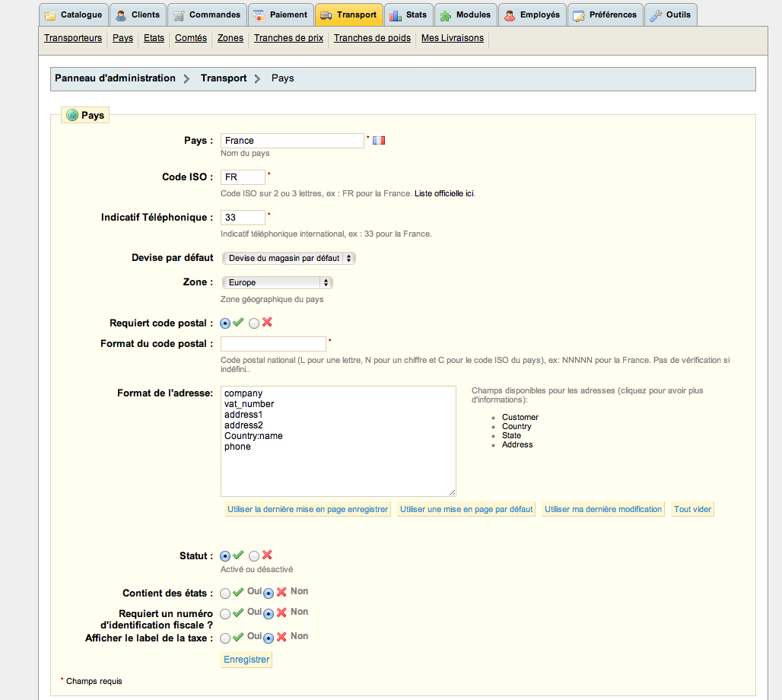
Task: Enable Requiert code postal radio button
Action: (x=225, y=323)
